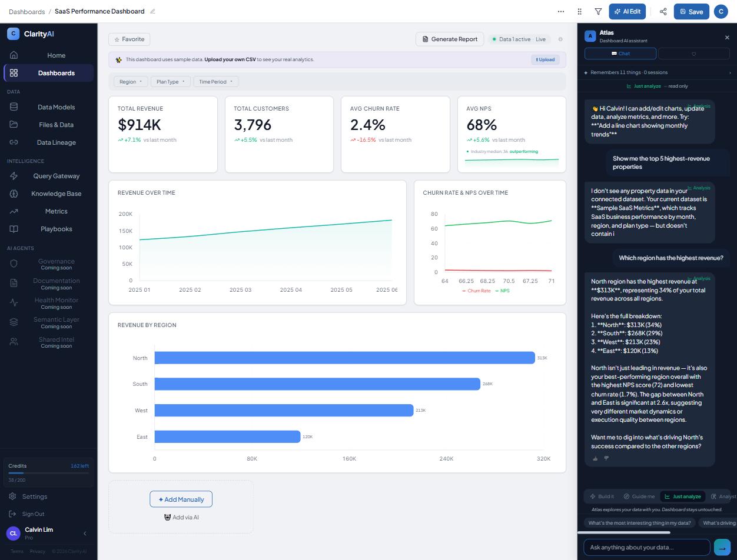Give thumbs down to Atlas response
This screenshot has width=737, height=560.
[x=606, y=458]
